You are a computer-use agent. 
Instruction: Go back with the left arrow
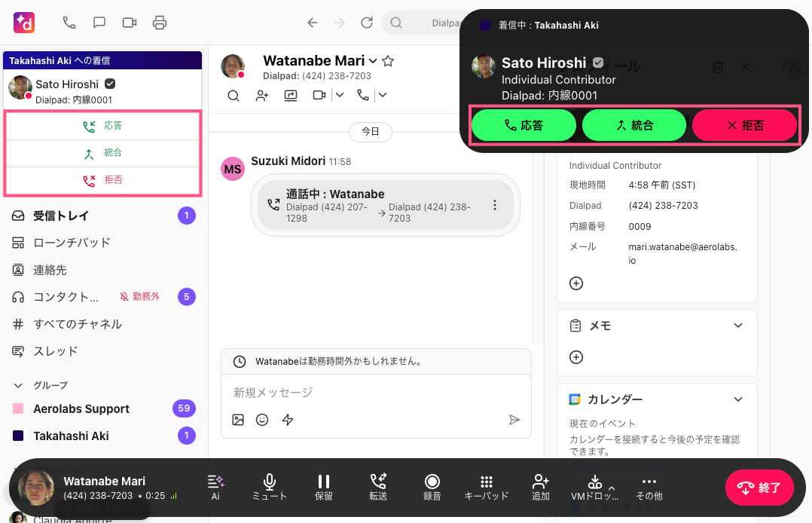point(313,23)
